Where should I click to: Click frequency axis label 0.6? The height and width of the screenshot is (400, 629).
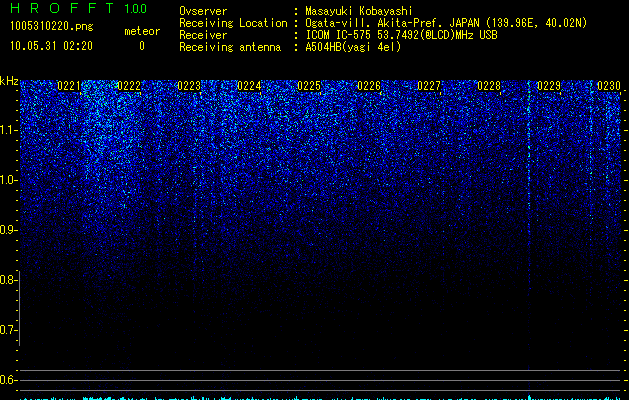[x=9, y=380]
